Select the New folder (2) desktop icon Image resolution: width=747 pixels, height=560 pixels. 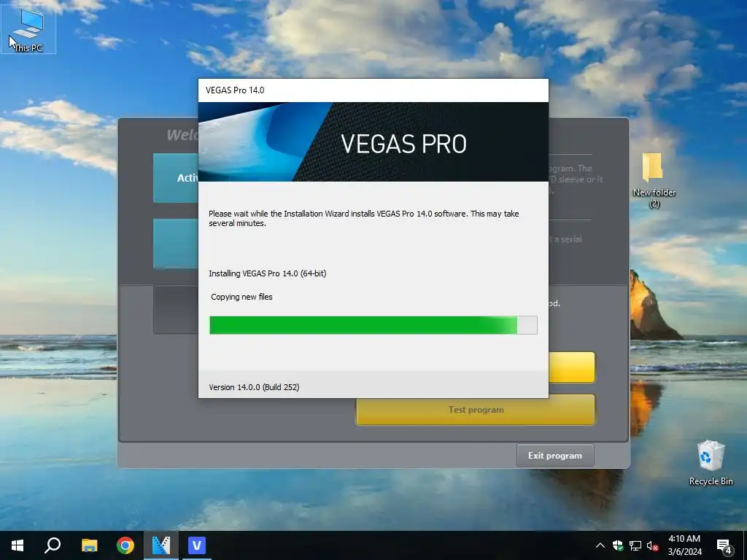click(654, 180)
